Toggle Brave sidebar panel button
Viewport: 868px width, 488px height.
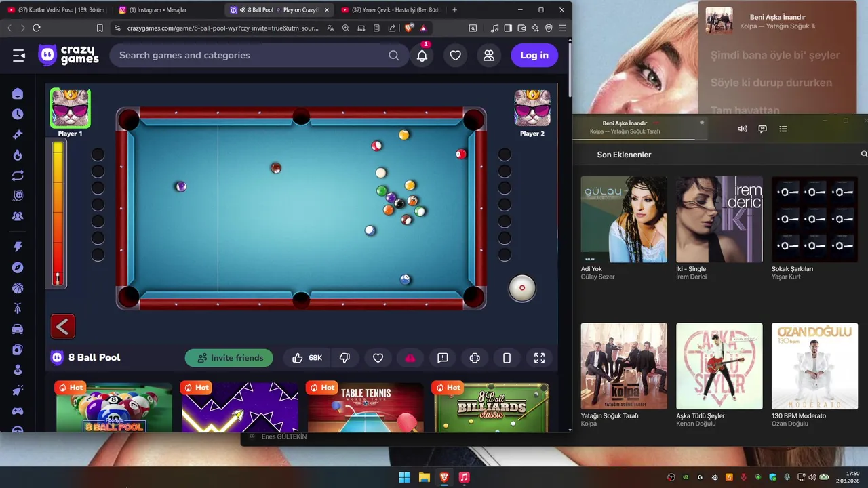(508, 28)
